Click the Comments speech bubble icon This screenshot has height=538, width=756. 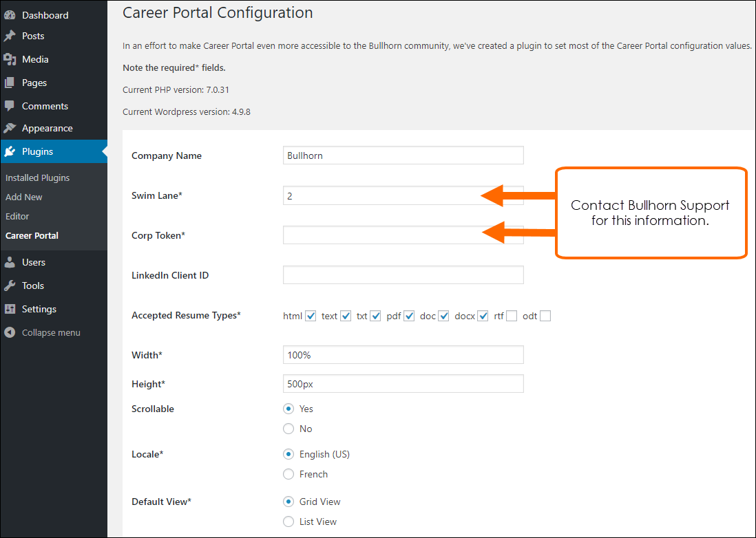(x=10, y=106)
